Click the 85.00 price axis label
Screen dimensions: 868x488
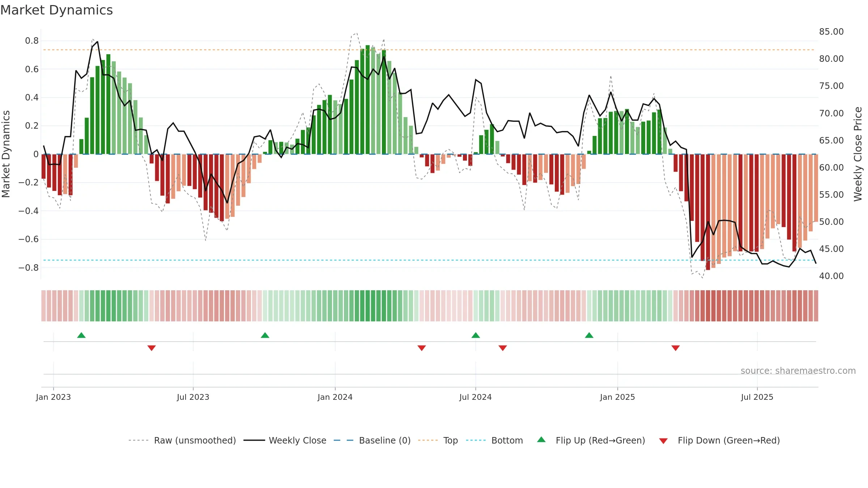pos(831,32)
